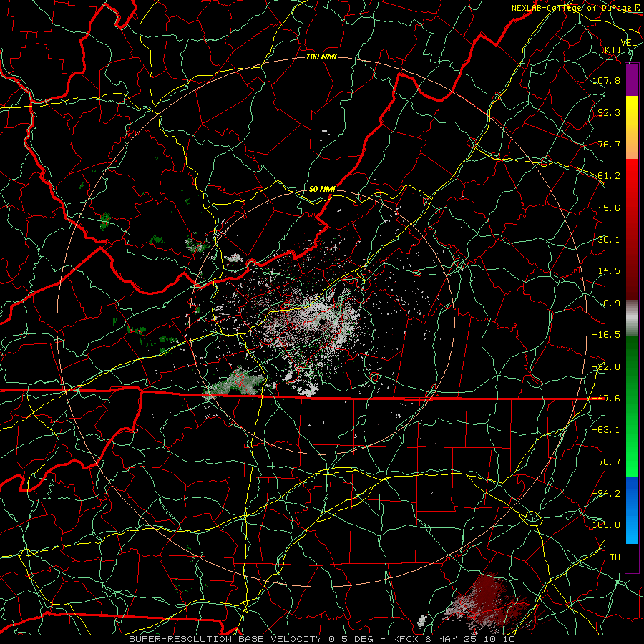
Task: Select the -63.1 scale value
Action: pos(606,430)
